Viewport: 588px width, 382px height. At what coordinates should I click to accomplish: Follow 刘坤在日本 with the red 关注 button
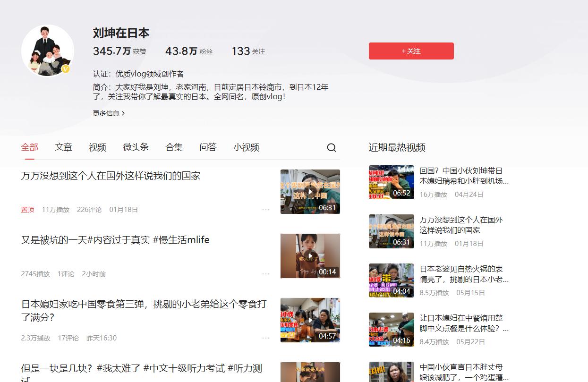[411, 51]
